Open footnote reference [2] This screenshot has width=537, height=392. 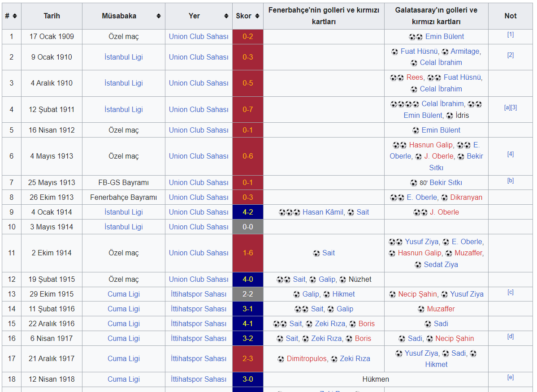tap(510, 55)
